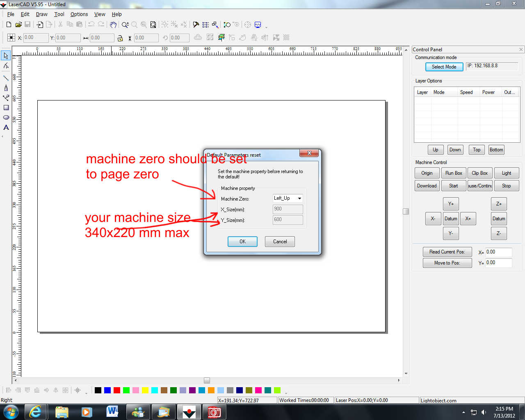Expand the Machine Zero dropdown
Image resolution: width=525 pixels, height=420 pixels.
pos(299,199)
